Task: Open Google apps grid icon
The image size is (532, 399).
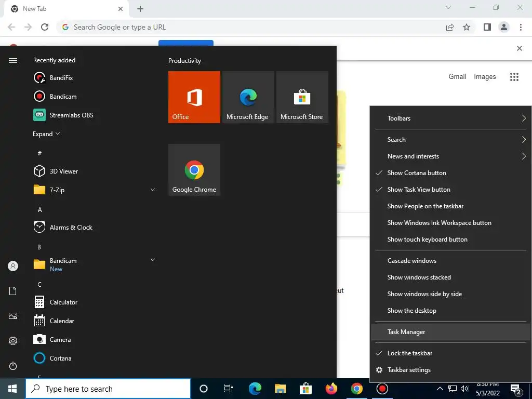Action: 514,77
